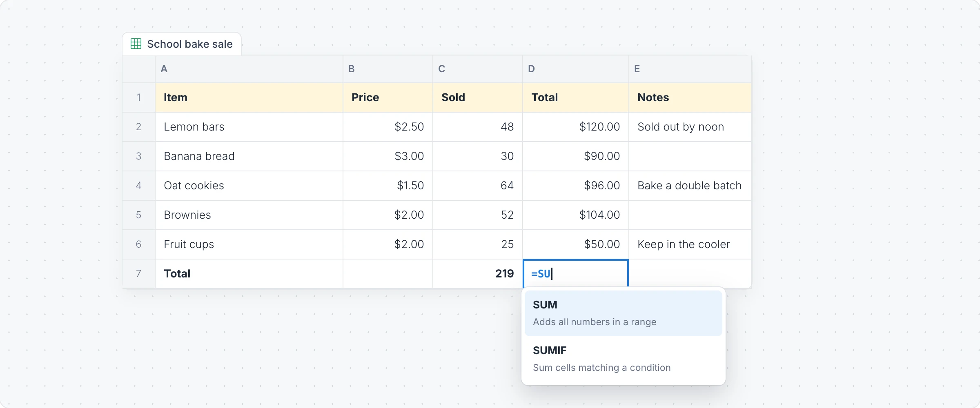Image resolution: width=980 pixels, height=408 pixels.
Task: Select the $1.50 price cell
Action: tap(388, 186)
